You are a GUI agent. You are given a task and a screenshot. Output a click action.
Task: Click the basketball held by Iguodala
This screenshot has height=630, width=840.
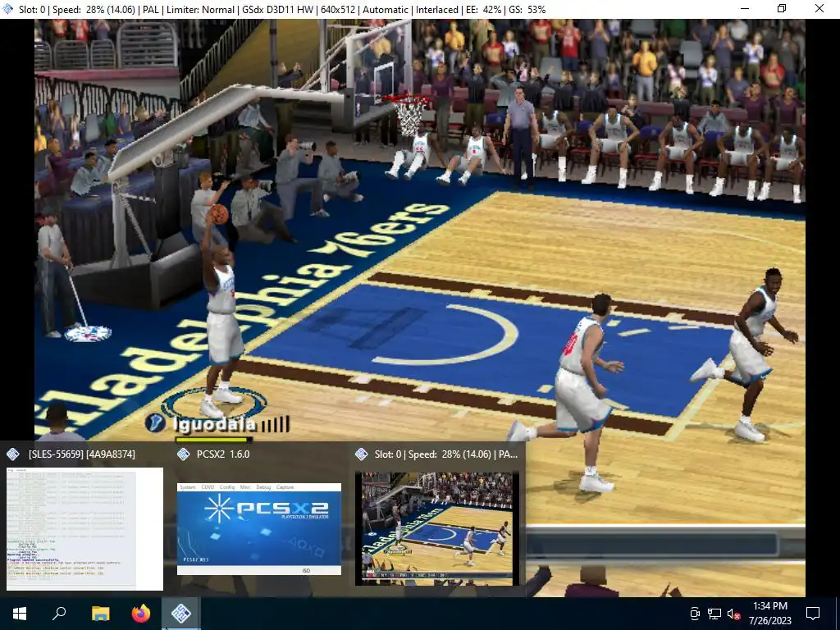pyautogui.click(x=217, y=214)
